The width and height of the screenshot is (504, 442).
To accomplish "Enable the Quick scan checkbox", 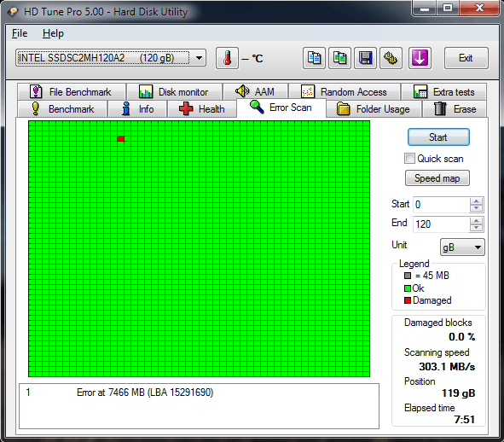I will pyautogui.click(x=409, y=158).
